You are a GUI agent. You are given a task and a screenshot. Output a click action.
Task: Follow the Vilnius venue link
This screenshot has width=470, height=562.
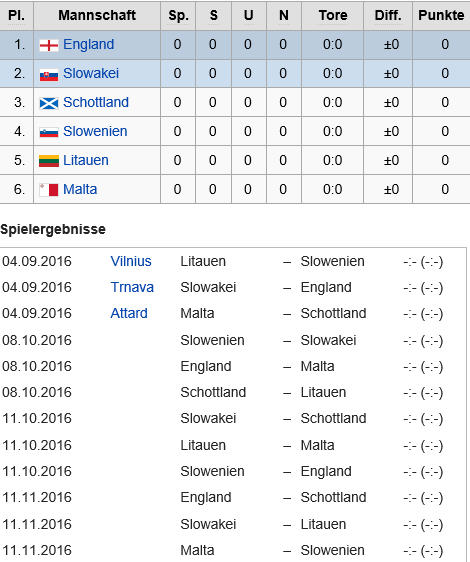131,261
